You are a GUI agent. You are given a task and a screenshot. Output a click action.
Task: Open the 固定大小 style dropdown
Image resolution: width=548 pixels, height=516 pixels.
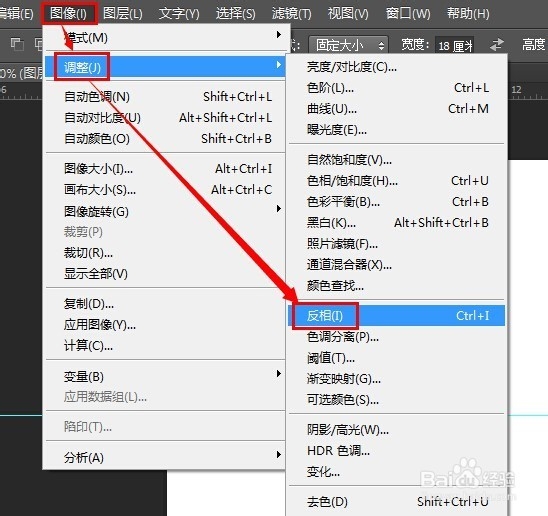click(x=348, y=45)
